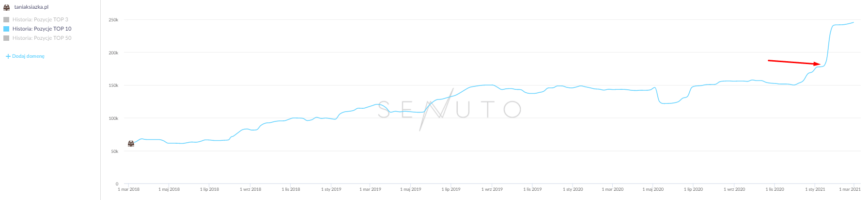Click the 100k y-axis label
Screen dimensions: 868x200
113,118
